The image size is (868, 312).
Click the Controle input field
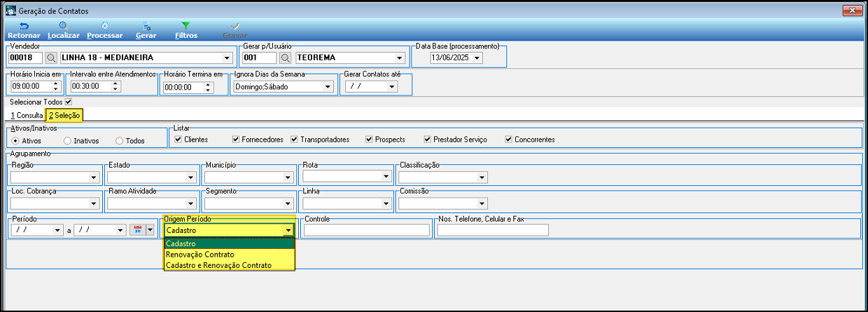pyautogui.click(x=367, y=230)
